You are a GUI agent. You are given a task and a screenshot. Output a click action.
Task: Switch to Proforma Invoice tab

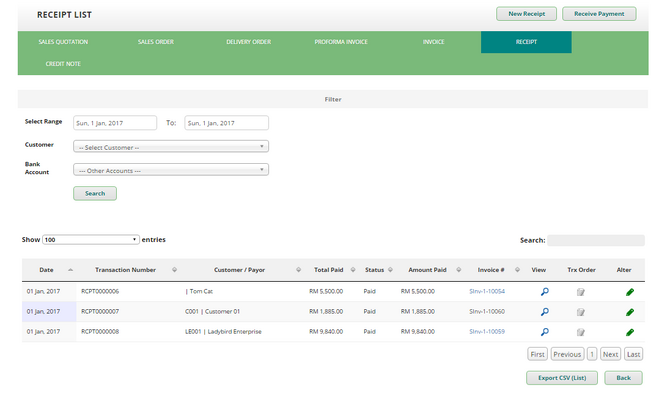[341, 42]
